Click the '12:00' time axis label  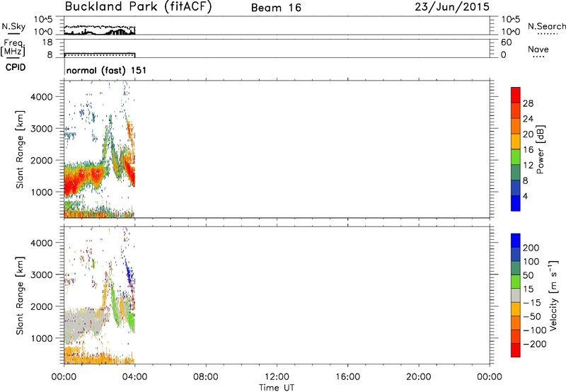277,377
